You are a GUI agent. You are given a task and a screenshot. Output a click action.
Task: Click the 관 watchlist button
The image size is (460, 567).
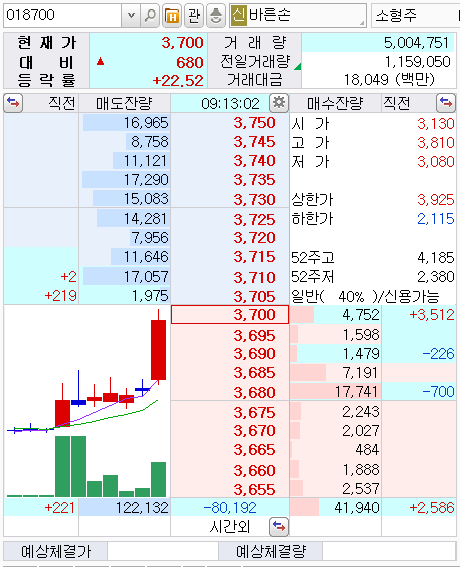tap(194, 16)
